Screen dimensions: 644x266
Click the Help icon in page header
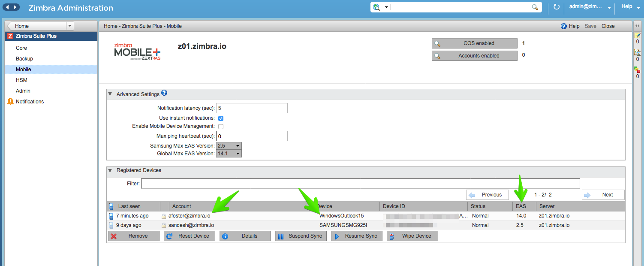(564, 26)
